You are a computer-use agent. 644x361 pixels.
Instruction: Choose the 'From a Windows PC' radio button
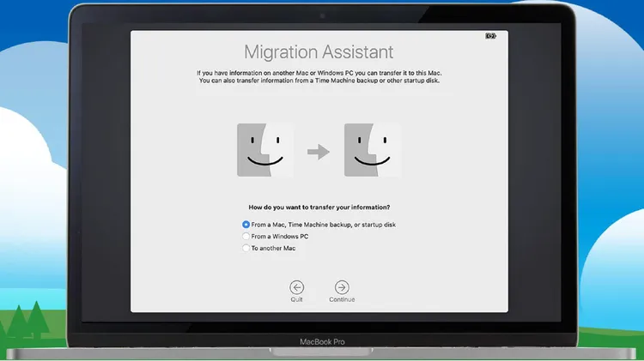[246, 237]
